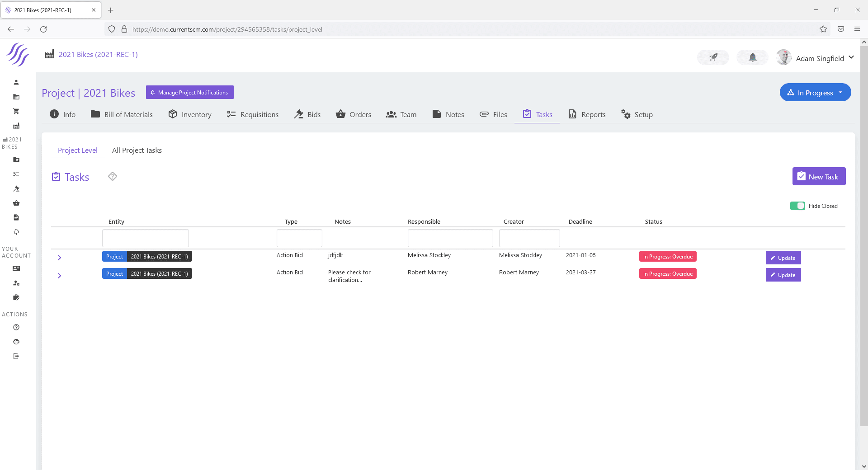Bookmark this page with star icon

point(823,29)
